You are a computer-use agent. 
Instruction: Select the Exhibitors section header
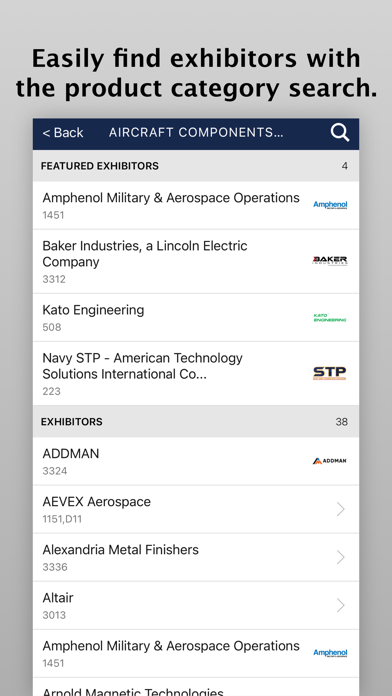click(196, 421)
